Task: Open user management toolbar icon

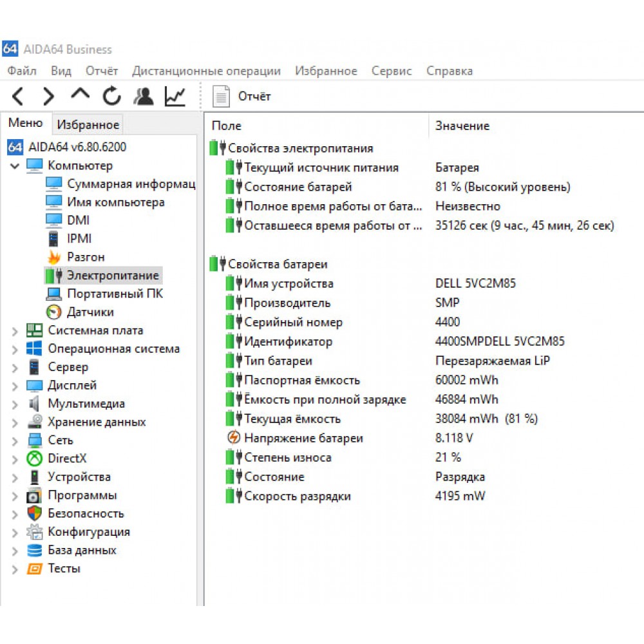Action: tap(144, 97)
